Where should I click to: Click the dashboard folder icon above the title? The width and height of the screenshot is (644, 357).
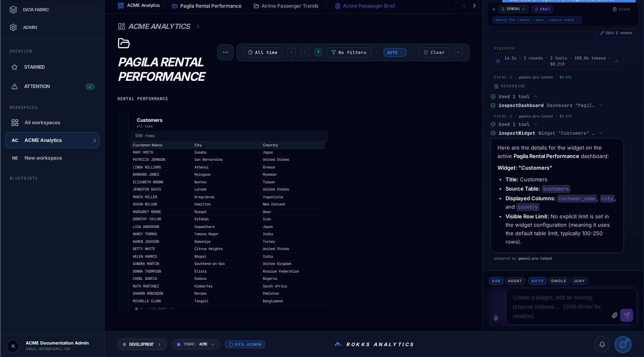click(x=124, y=43)
